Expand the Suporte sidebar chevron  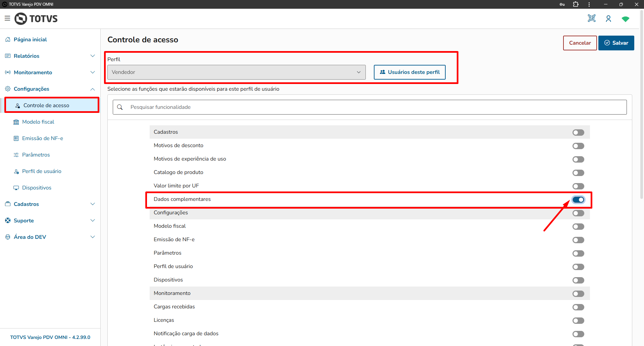click(93, 220)
